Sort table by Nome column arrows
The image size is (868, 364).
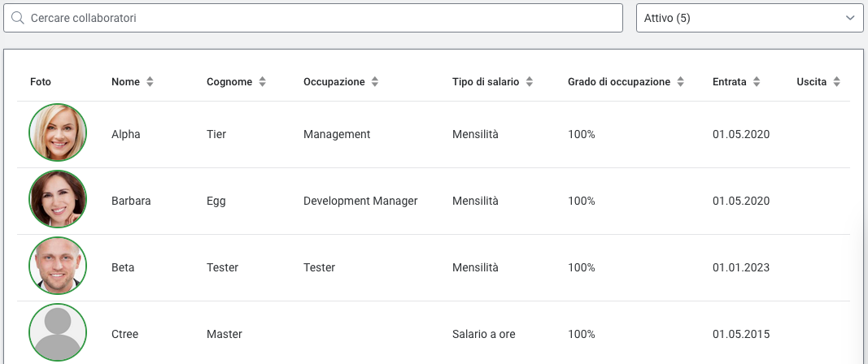click(x=149, y=82)
